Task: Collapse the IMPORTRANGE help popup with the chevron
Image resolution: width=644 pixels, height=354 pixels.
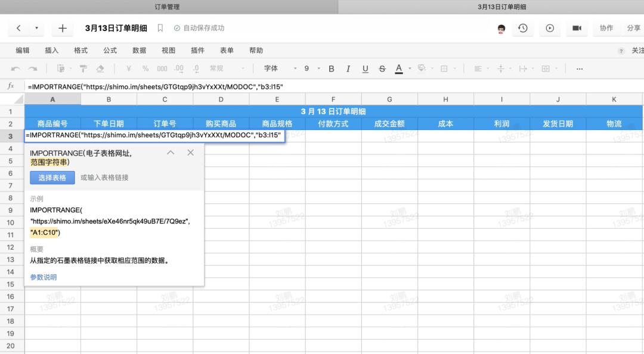Action: pyautogui.click(x=171, y=153)
